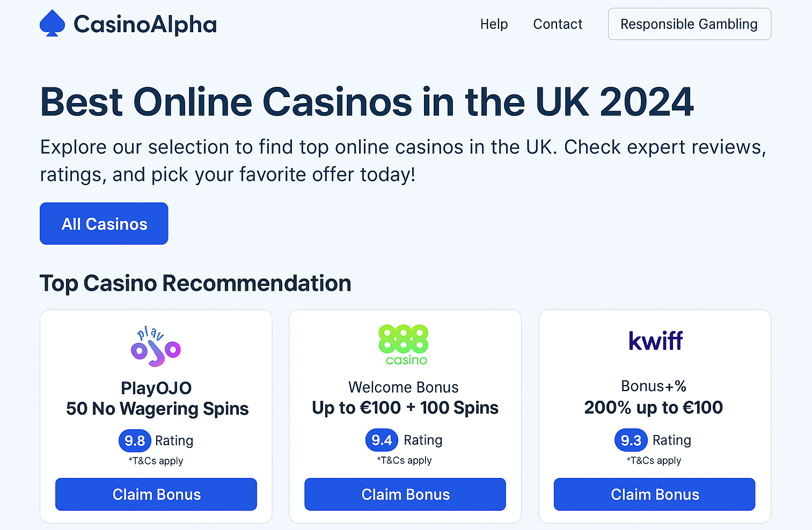Click the All Casinos button
This screenshot has width=812, height=530.
pos(104,224)
